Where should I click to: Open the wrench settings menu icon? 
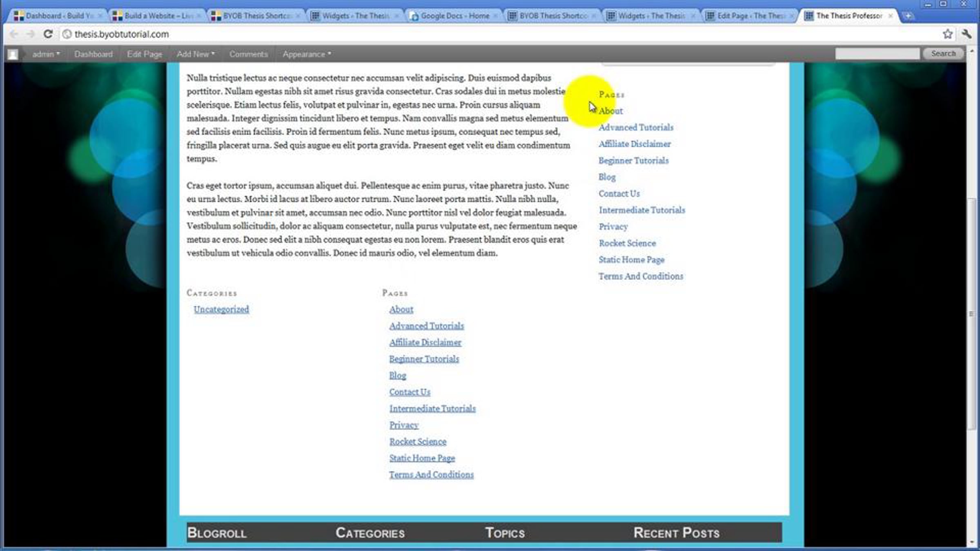967,34
